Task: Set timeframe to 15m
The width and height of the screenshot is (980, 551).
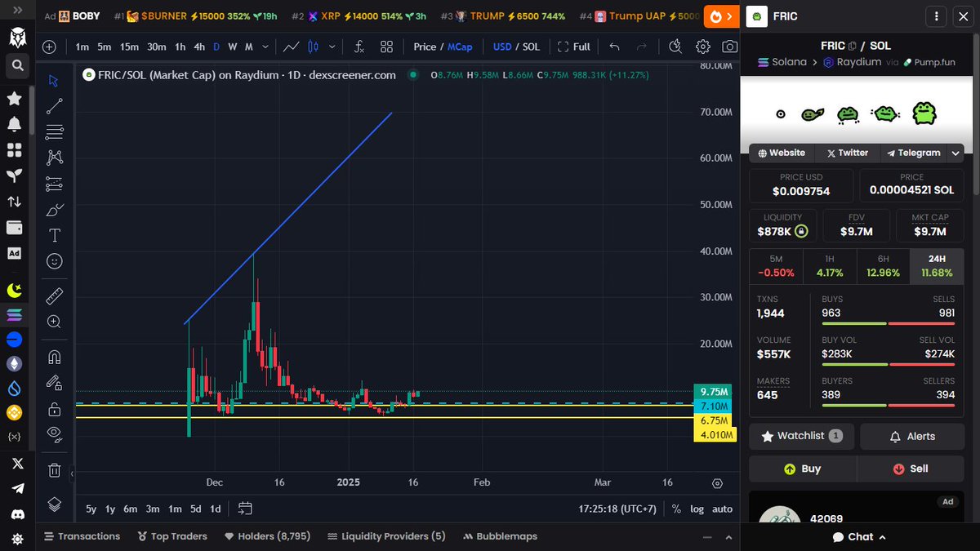Action: [x=129, y=47]
